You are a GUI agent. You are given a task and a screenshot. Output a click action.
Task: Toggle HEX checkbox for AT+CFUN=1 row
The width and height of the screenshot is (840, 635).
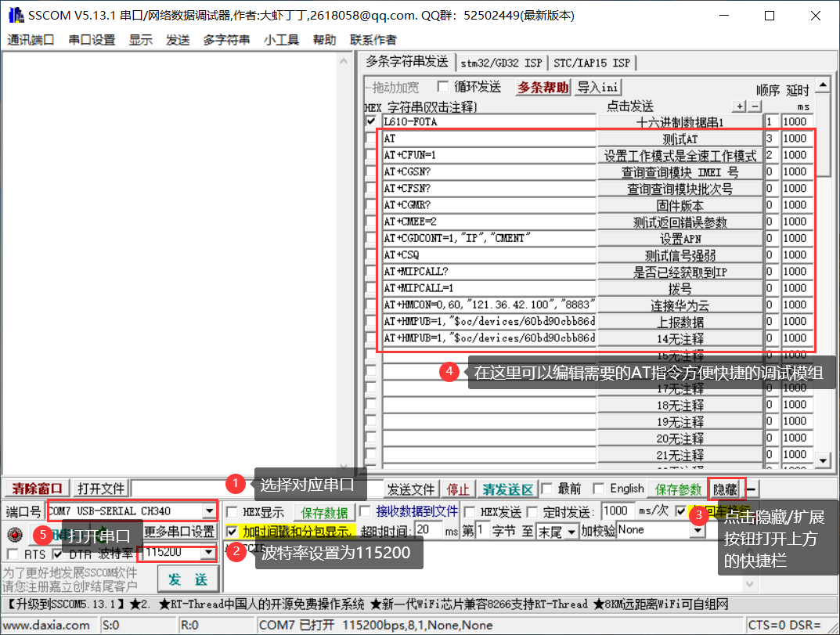(x=371, y=155)
